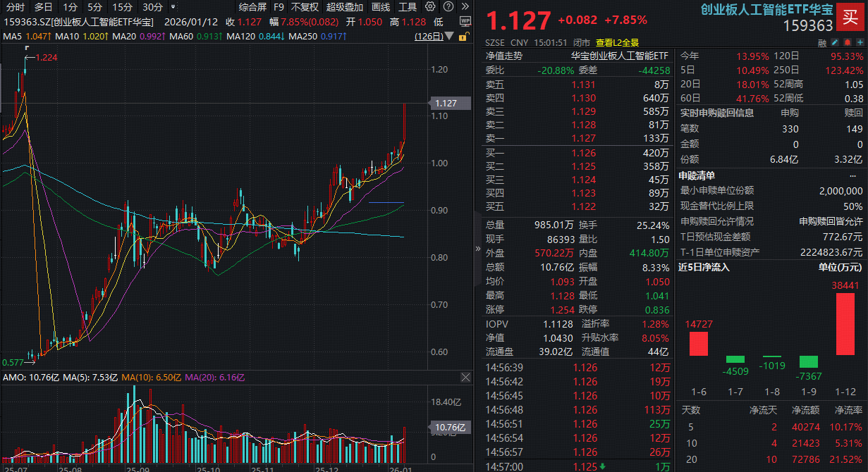Toggle 不复权 price adjustment mode

(x=305, y=7)
